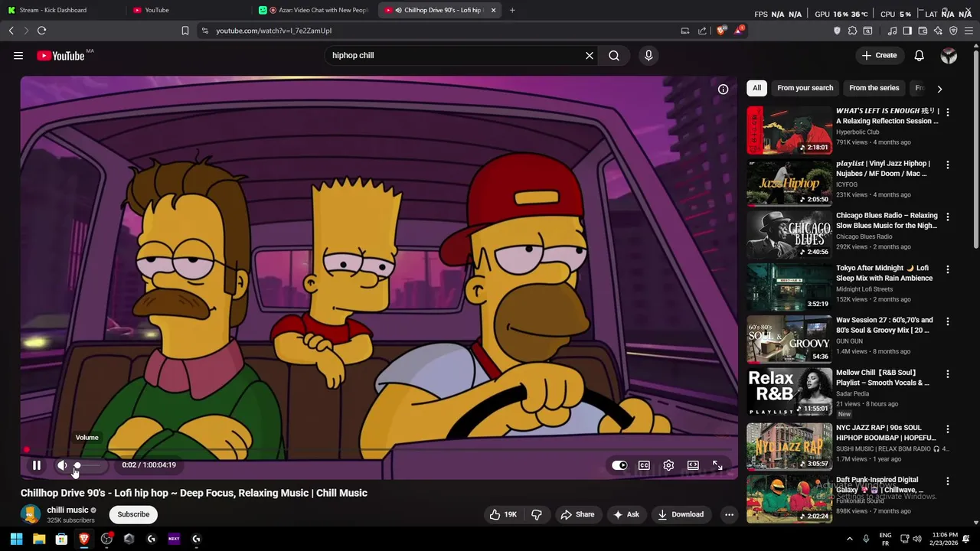Toggle closed captions CC button
This screenshot has height=551, width=980.
(x=644, y=465)
